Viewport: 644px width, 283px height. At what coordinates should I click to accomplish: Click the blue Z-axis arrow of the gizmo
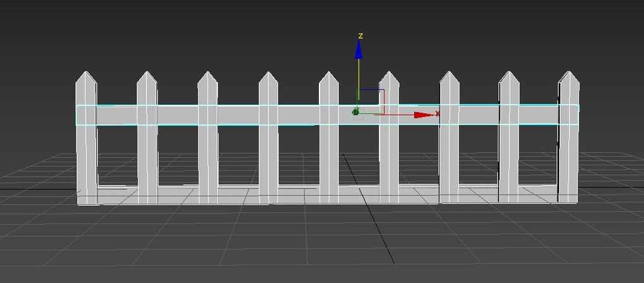[359, 49]
